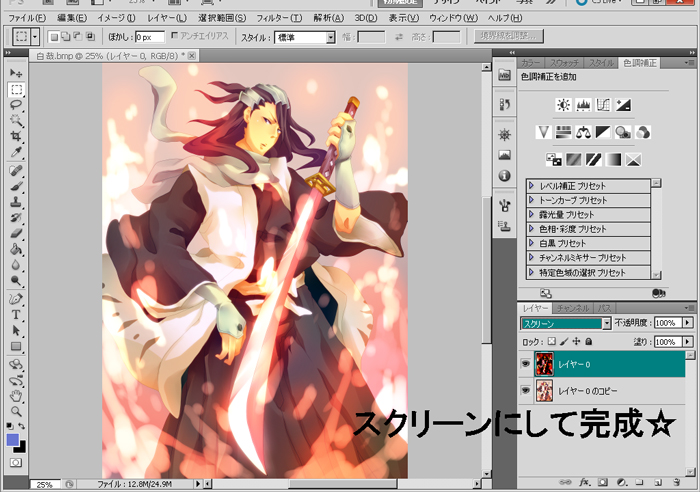Screen dimensions: 700x492
Task: Select the Lasso tool
Action: [16, 104]
